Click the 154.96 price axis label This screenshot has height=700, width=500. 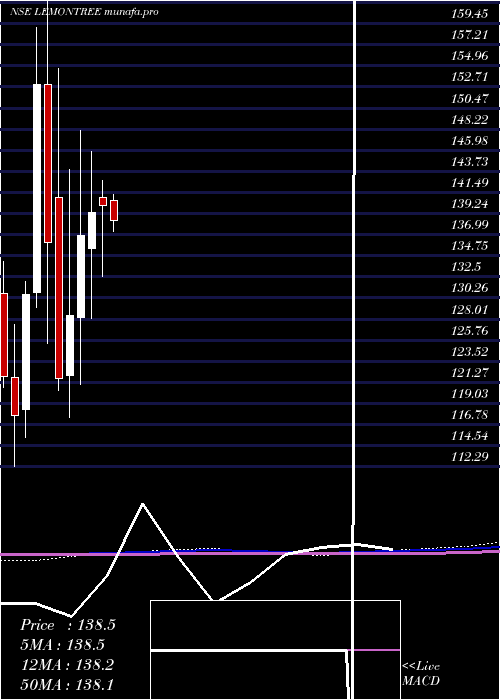click(x=470, y=56)
